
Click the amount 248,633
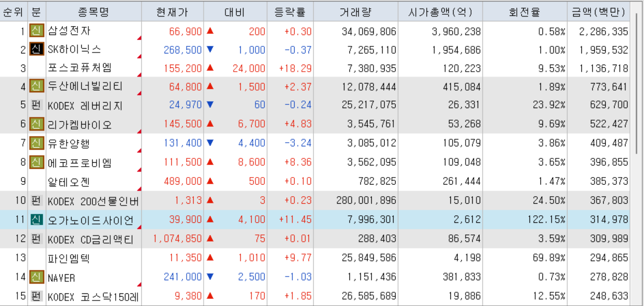(x=610, y=296)
